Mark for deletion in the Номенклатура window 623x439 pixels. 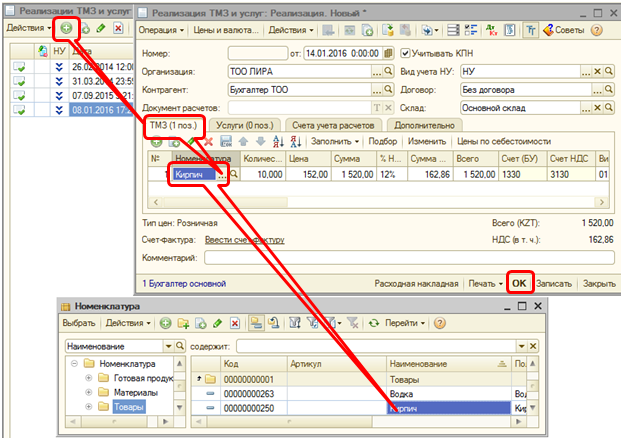(235, 323)
